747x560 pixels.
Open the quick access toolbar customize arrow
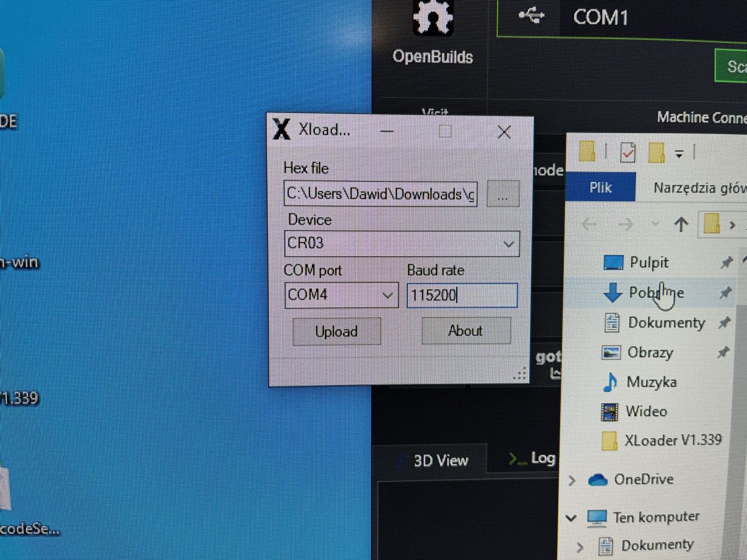(x=679, y=153)
